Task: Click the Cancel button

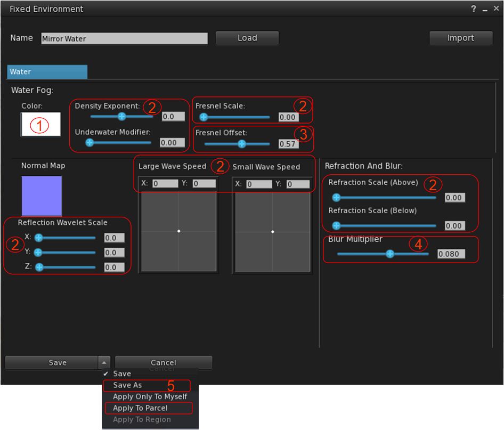Action: click(164, 363)
